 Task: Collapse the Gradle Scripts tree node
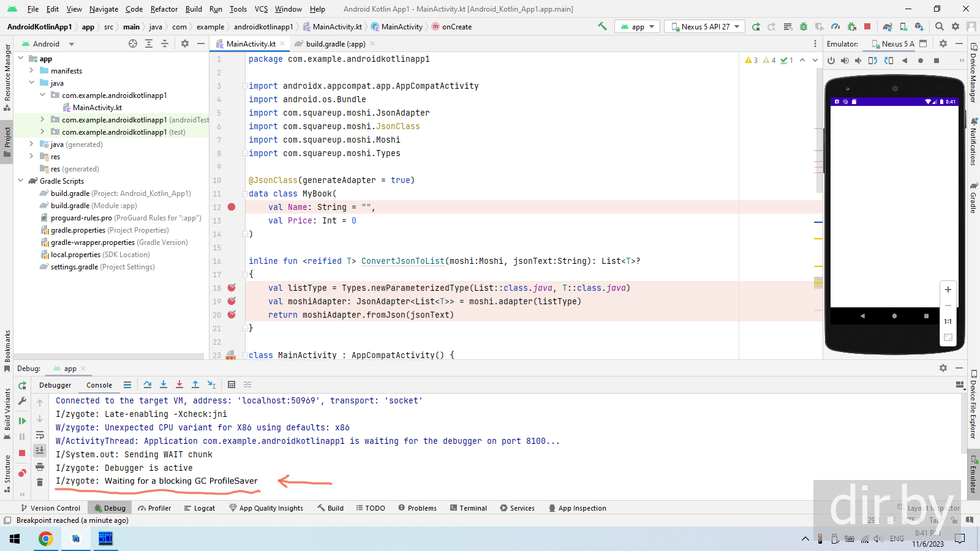(21, 181)
